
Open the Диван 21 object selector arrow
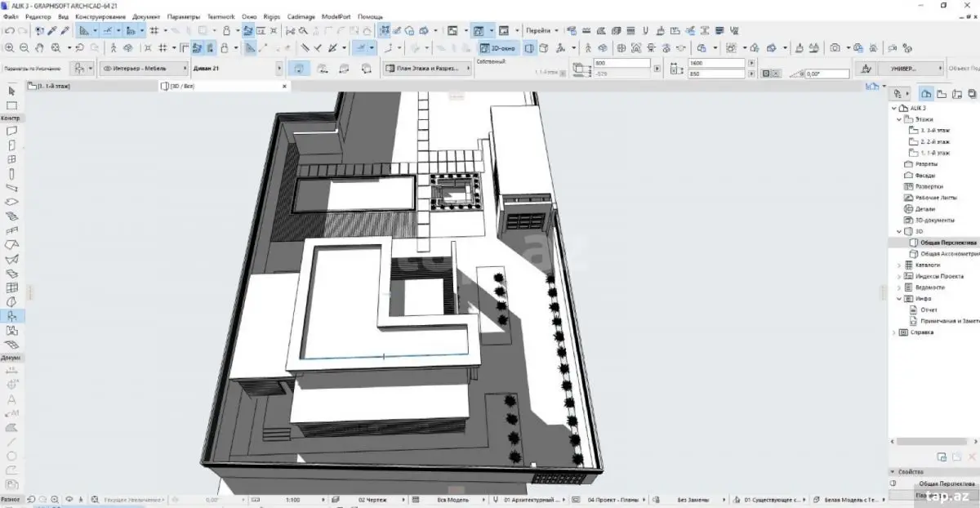click(279, 69)
